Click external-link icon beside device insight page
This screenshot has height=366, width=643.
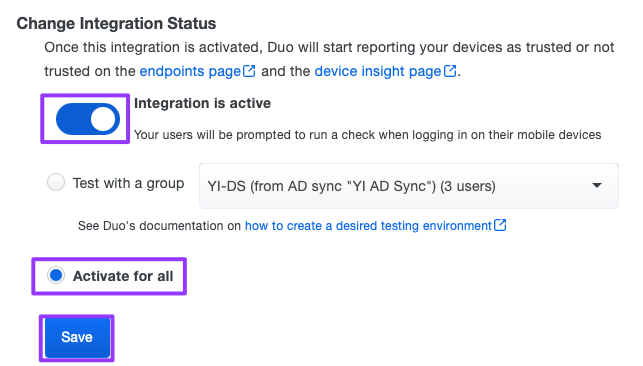pyautogui.click(x=450, y=71)
